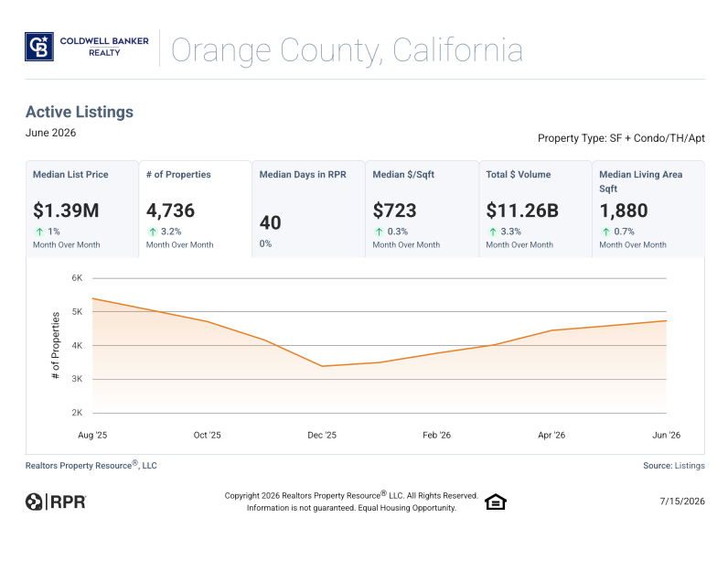Click green up arrow beside 3.2%
This screenshot has width=728, height=561.
[x=153, y=232]
